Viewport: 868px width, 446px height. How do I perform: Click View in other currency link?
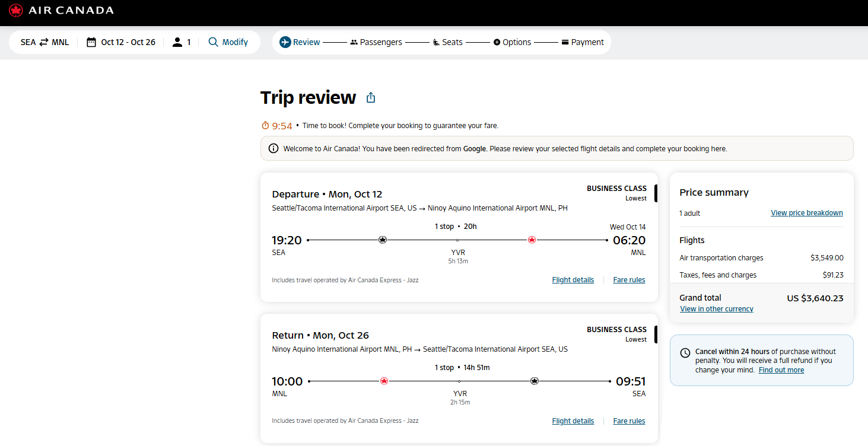[x=717, y=309]
